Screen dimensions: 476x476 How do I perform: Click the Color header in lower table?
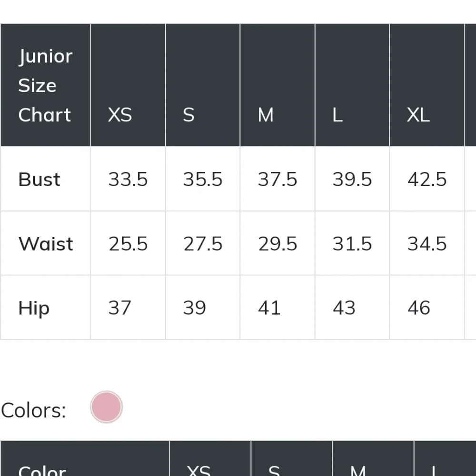pos(85,458)
